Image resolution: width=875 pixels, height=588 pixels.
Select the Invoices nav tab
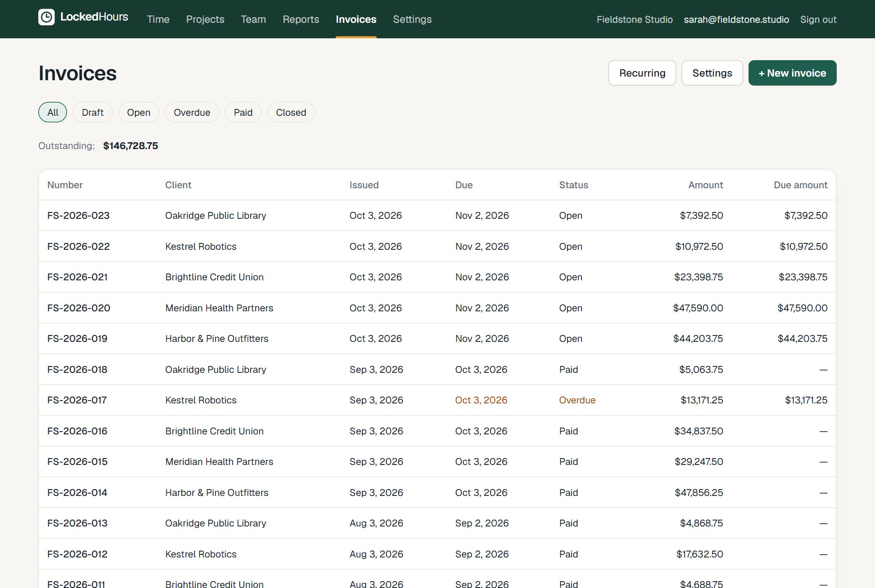tap(356, 19)
